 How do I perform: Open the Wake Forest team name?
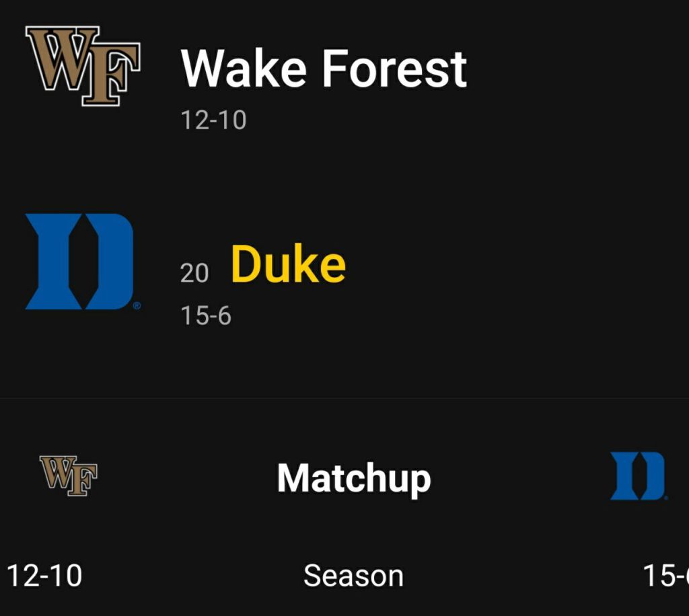click(x=324, y=69)
